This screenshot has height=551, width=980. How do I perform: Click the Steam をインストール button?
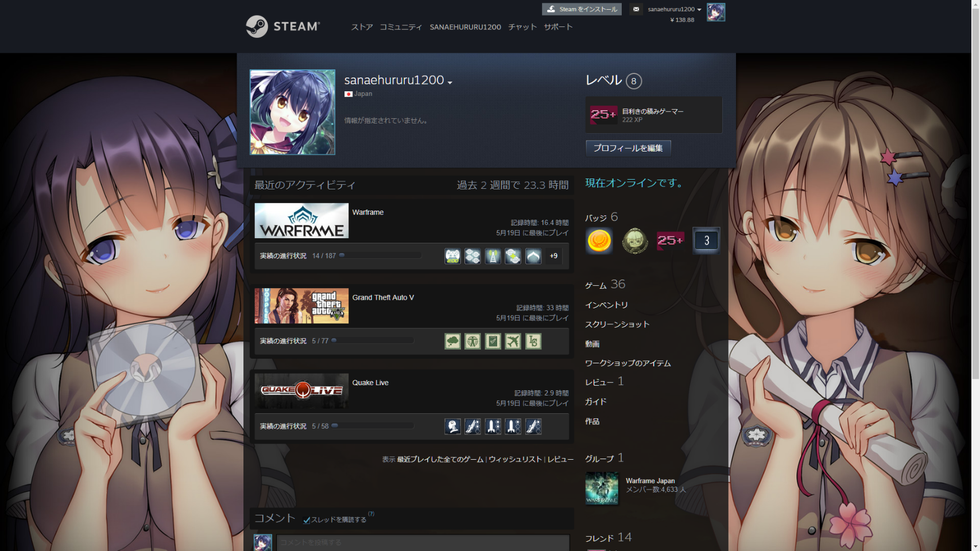(582, 9)
